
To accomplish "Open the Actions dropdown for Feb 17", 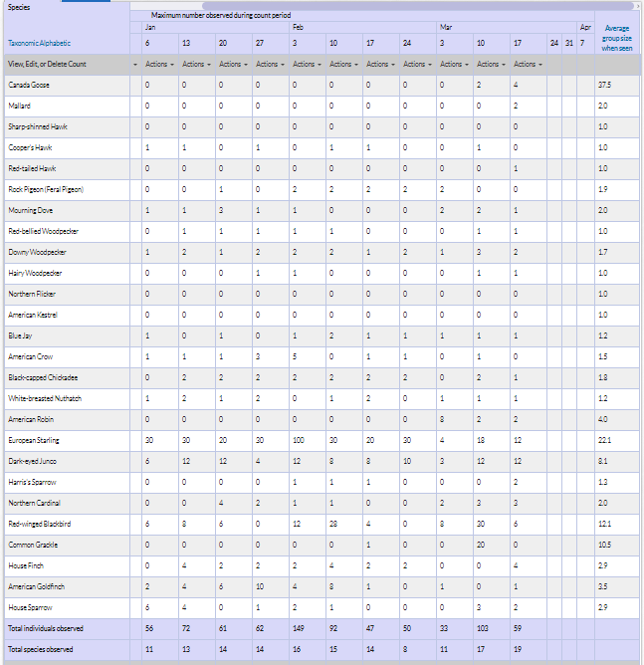I will pos(380,64).
